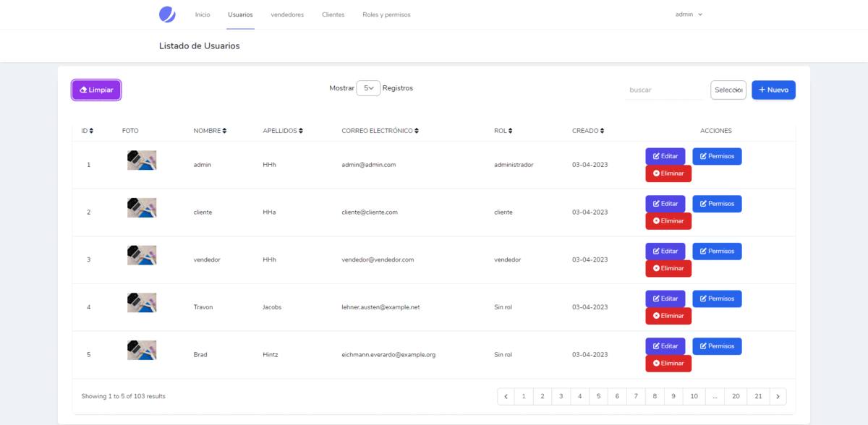Go to previous page chevron in pagination
This screenshot has width=868, height=425.
click(x=506, y=396)
